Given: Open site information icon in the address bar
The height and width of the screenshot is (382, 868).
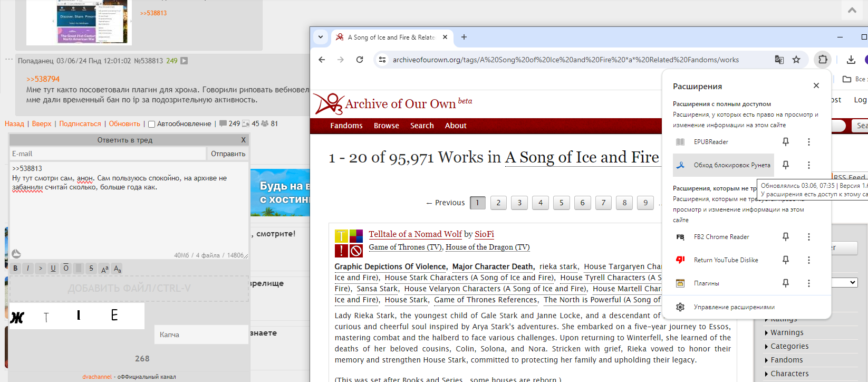Looking at the screenshot, I should point(382,60).
